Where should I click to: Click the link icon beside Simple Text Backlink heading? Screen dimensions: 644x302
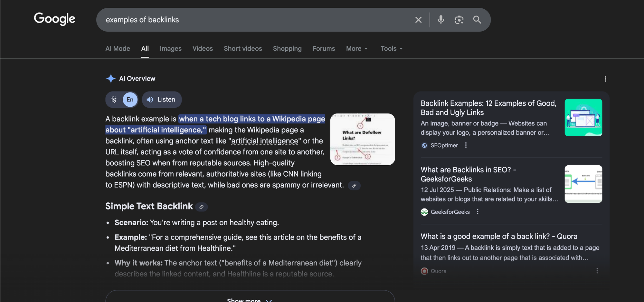pos(202,207)
